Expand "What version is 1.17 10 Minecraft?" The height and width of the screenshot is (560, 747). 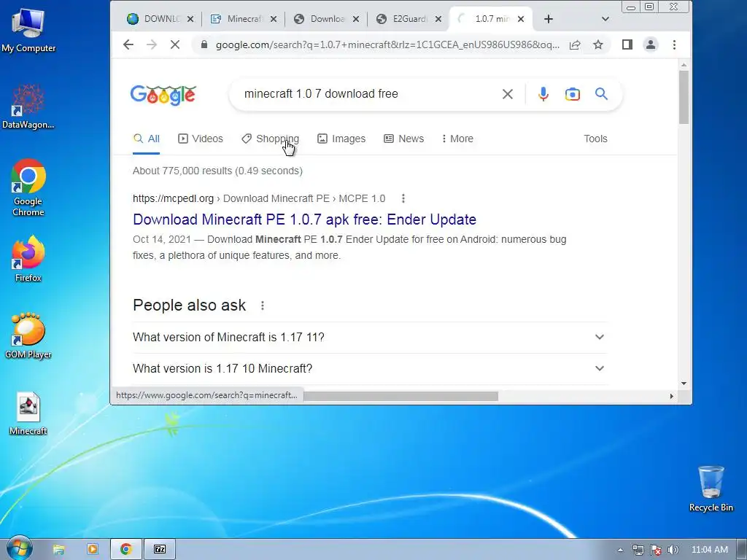[x=370, y=368]
